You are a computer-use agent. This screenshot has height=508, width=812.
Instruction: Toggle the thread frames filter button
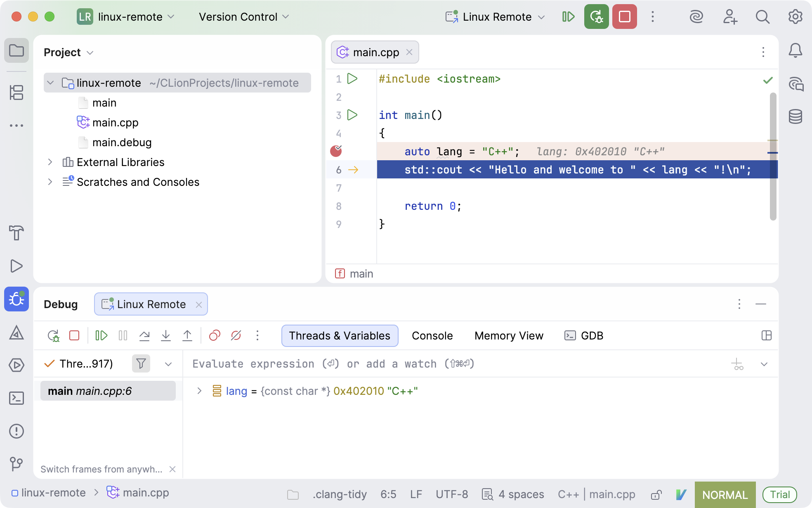(141, 364)
